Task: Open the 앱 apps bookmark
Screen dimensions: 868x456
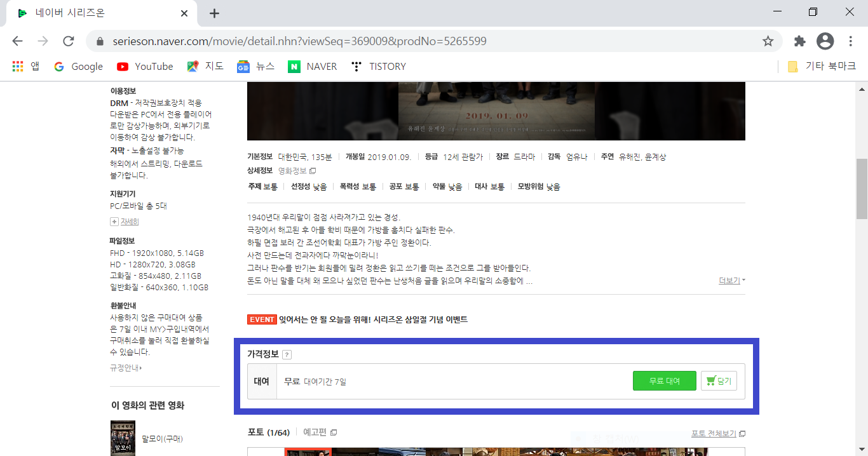Action: (x=26, y=66)
